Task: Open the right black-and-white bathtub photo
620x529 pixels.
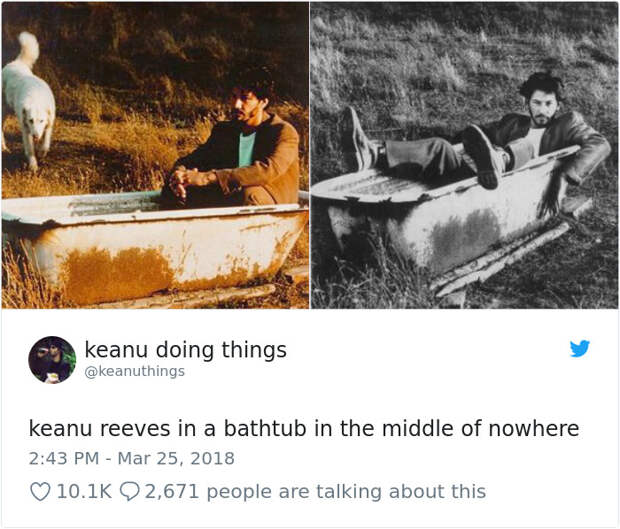Action: 464,155
